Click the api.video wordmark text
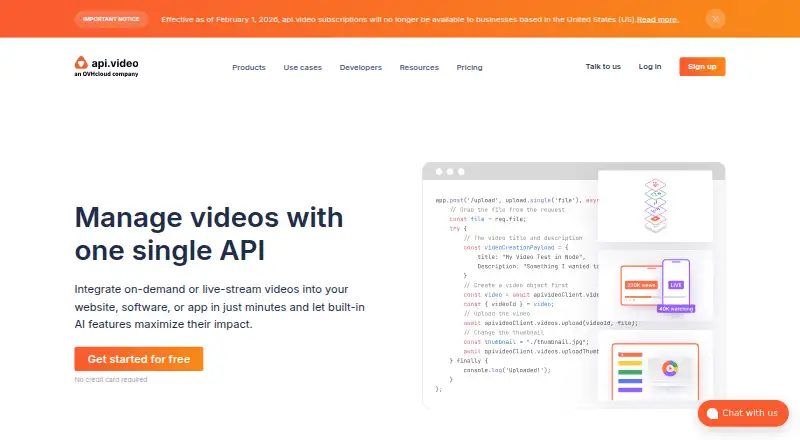The height and width of the screenshot is (440, 800). 115,63
